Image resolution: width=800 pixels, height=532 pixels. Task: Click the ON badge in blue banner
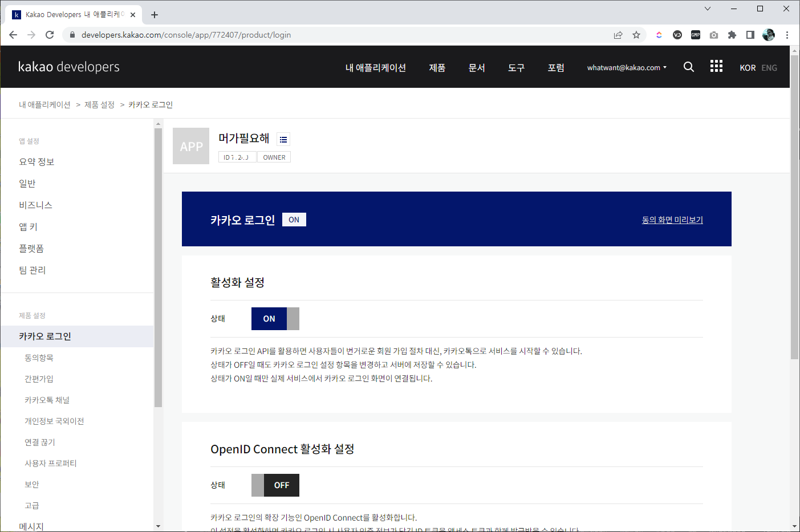294,220
